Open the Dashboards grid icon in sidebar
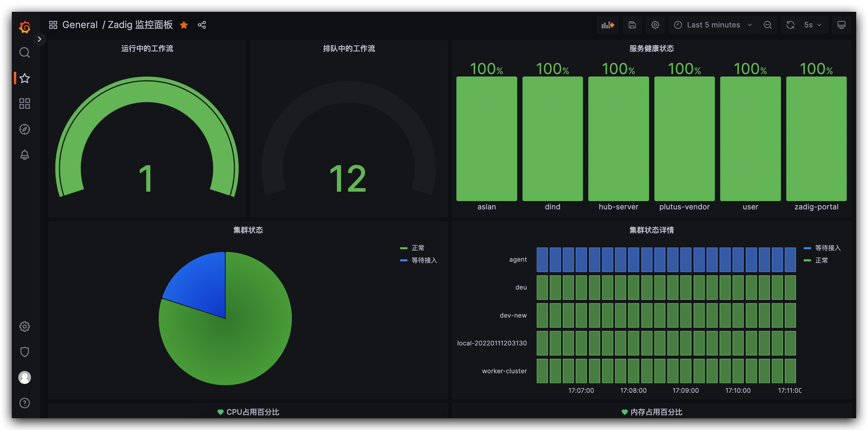The width and height of the screenshot is (868, 430). 24,104
